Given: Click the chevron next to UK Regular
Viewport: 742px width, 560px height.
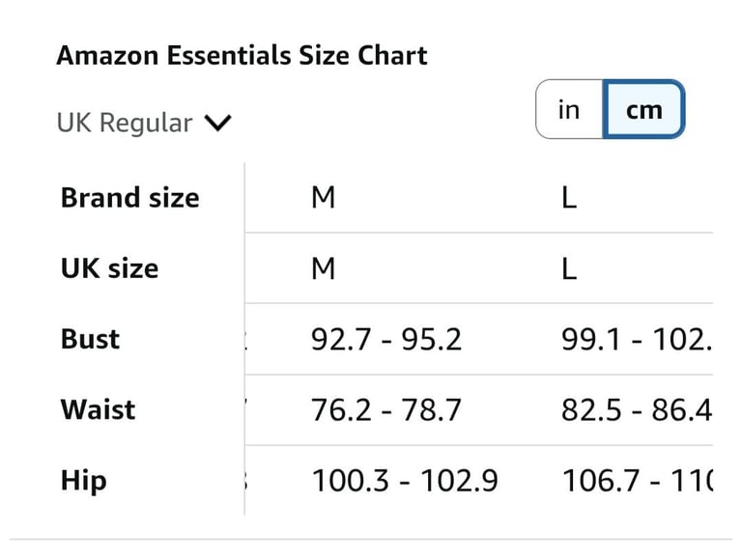Looking at the screenshot, I should coord(217,123).
